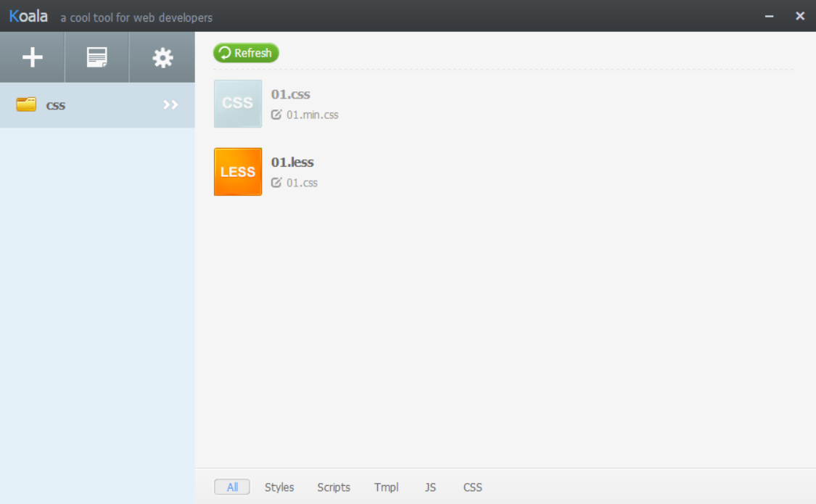Switch to the CSS filter tab

click(472, 487)
